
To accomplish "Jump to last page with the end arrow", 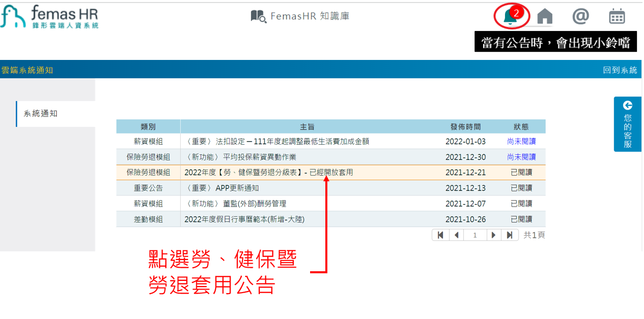I will (x=510, y=235).
